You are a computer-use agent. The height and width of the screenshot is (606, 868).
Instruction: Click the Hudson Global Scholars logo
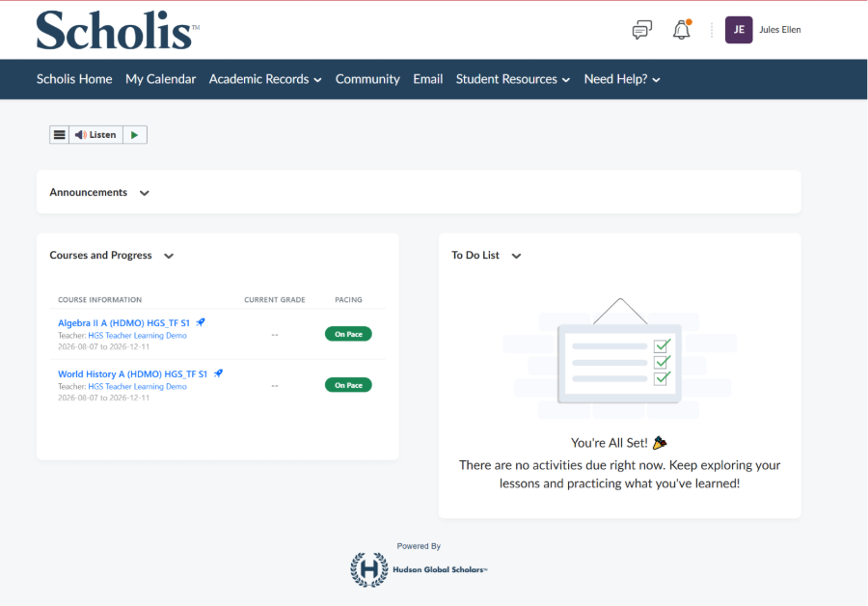[x=419, y=569]
